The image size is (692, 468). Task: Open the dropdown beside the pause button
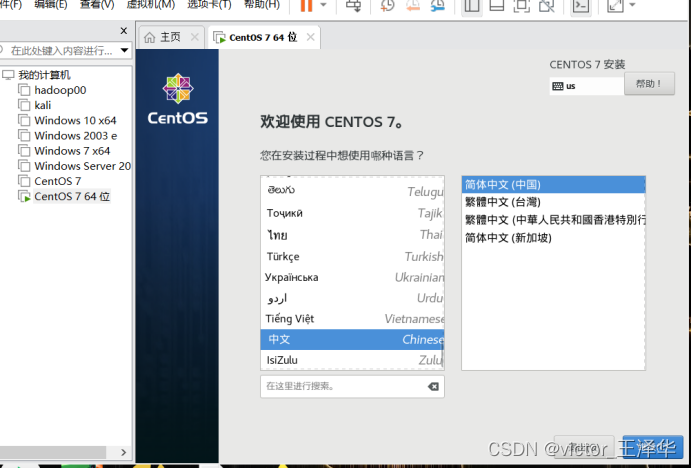[323, 5]
